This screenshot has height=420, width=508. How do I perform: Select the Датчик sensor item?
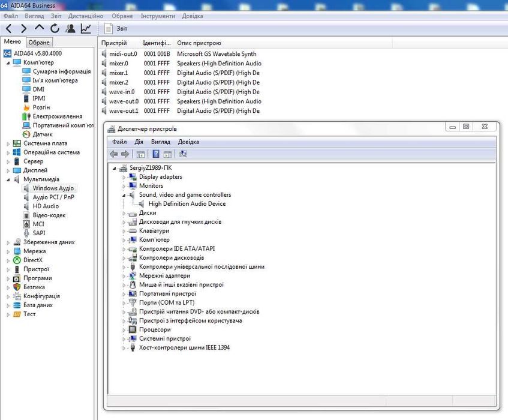tap(43, 134)
